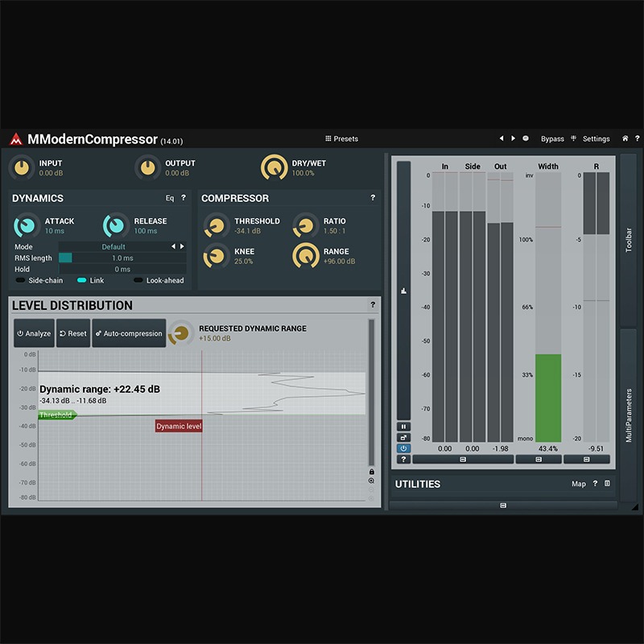The height and width of the screenshot is (644, 644).
Task: Click the DRY/WET knob
Action: click(x=274, y=167)
